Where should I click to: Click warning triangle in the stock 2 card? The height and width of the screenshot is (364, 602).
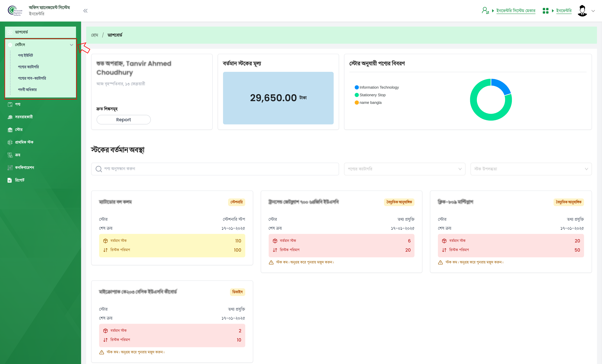(102, 352)
